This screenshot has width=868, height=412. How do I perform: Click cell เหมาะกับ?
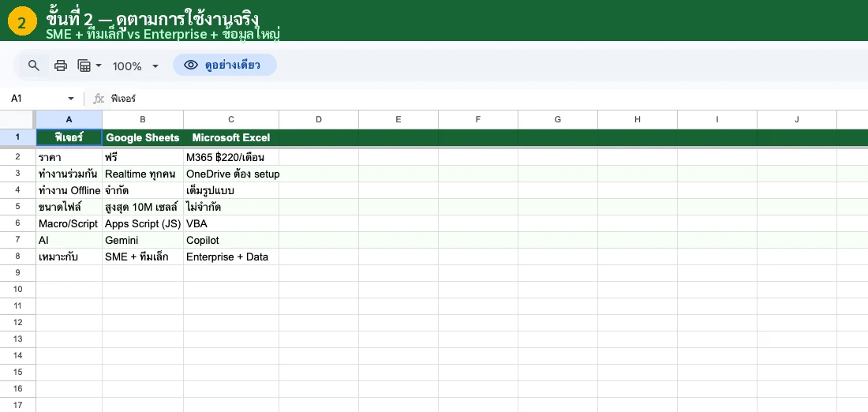pyautogui.click(x=69, y=257)
